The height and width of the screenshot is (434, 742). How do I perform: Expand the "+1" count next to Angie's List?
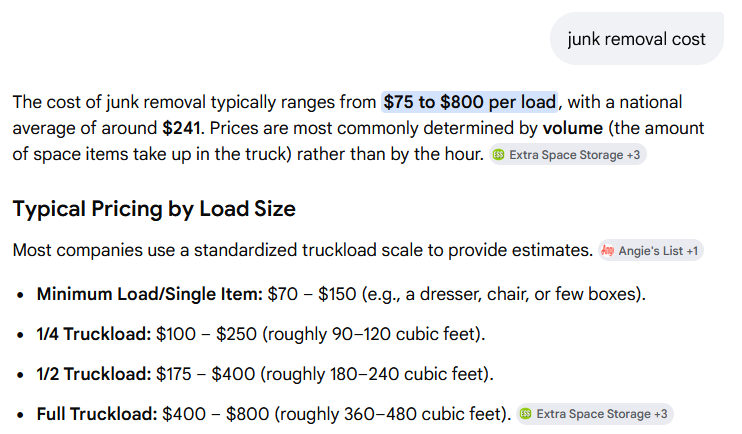tap(692, 250)
